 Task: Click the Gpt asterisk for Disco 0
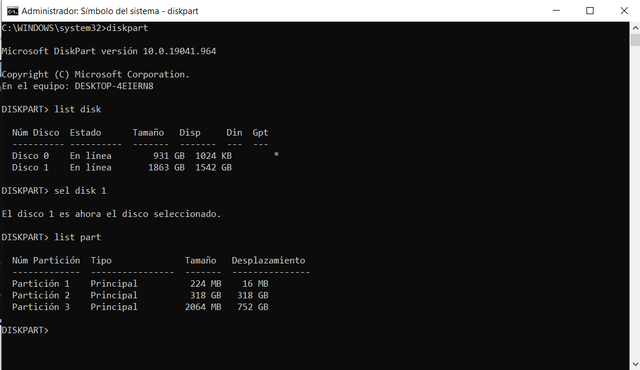276,155
